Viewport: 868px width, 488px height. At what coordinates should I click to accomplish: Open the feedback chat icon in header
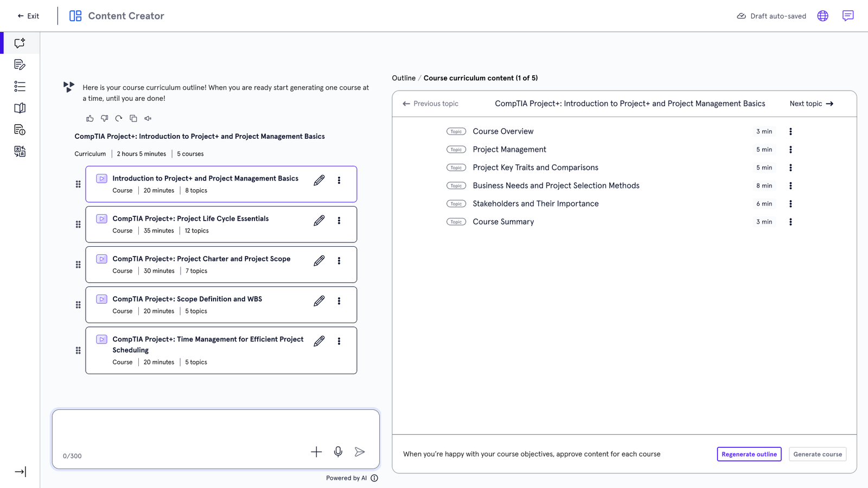coord(848,16)
